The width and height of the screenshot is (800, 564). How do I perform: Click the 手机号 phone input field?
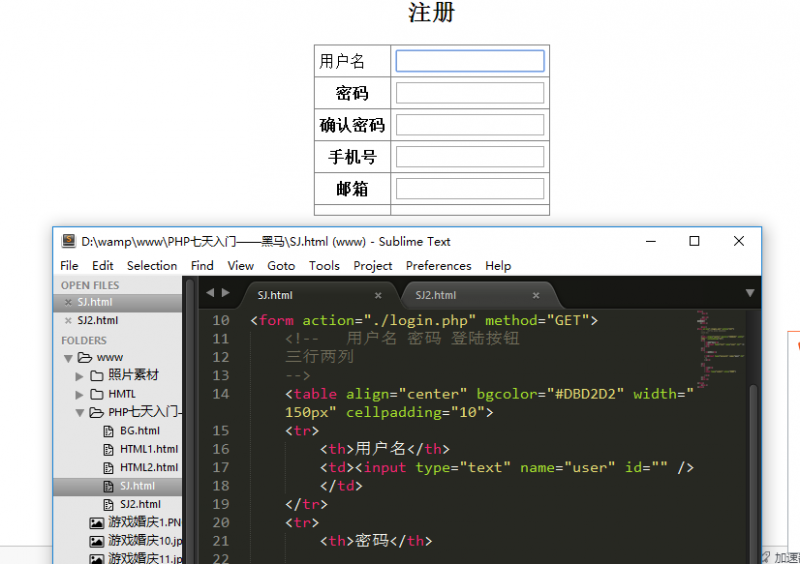(470, 157)
